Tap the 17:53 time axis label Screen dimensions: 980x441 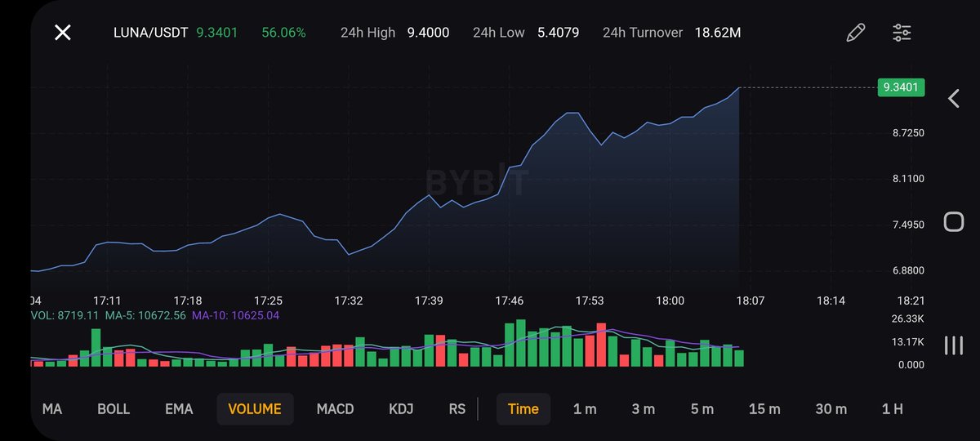pos(590,301)
